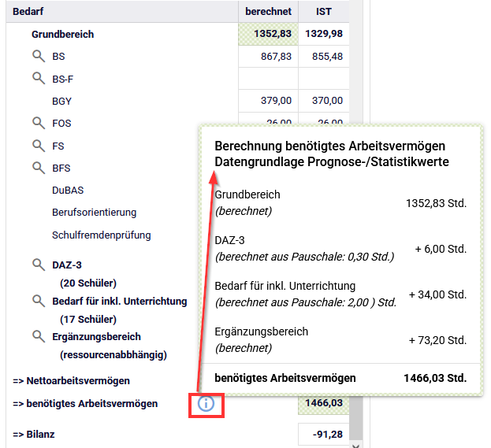491x448 pixels.
Task: Select the DuBAS row
Action: (x=68, y=191)
